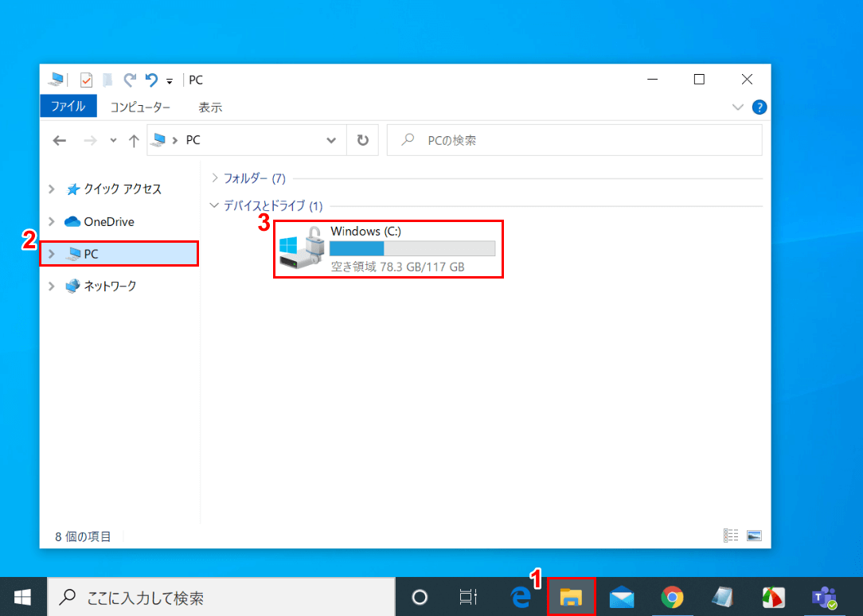This screenshot has width=863, height=616.
Task: Expand the クイック アクセス tree node
Action: (52, 189)
